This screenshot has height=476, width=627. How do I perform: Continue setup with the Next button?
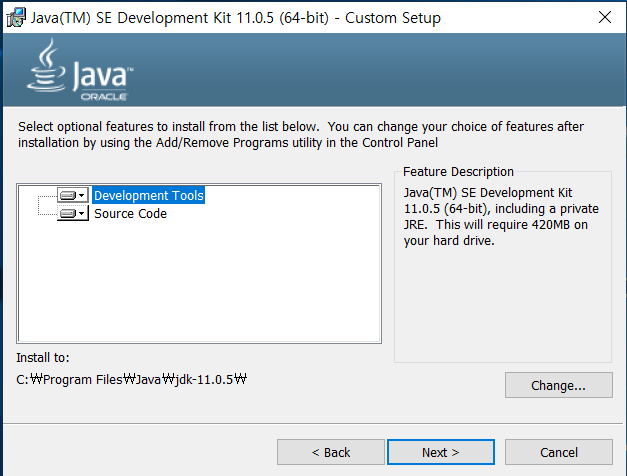pos(441,452)
